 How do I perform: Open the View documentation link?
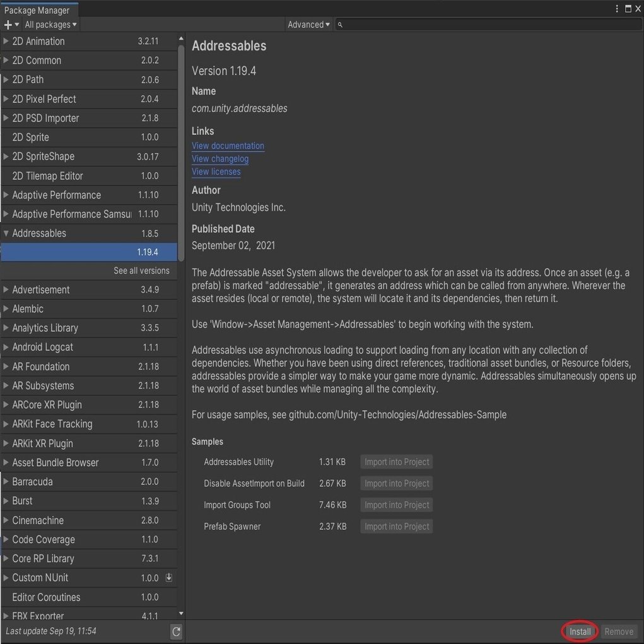[227, 145]
